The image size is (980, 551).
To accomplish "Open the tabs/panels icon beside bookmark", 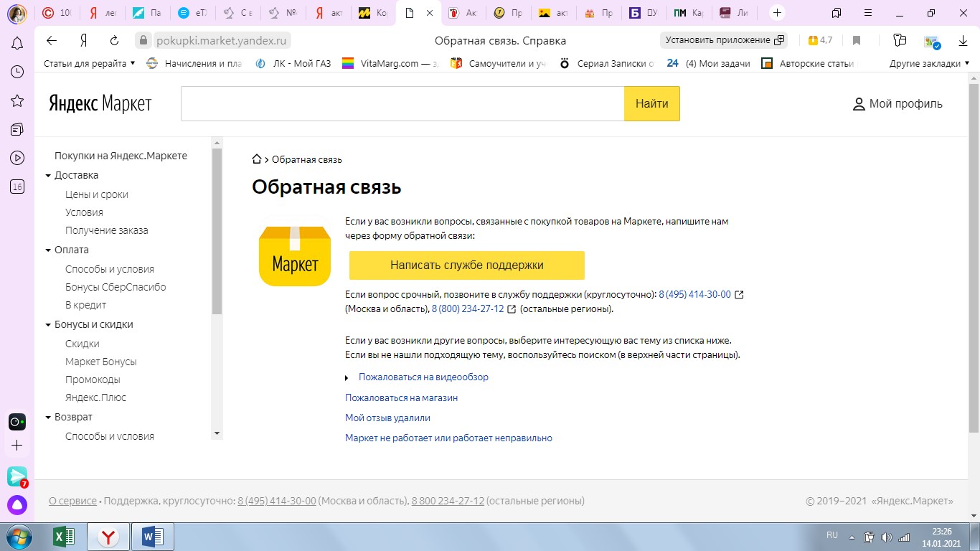I will click(x=900, y=40).
